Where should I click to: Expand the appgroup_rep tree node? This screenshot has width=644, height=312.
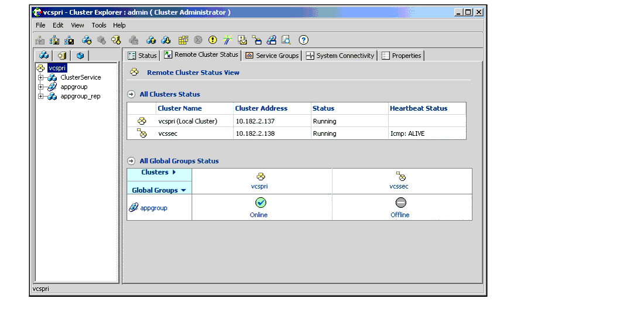tap(41, 96)
